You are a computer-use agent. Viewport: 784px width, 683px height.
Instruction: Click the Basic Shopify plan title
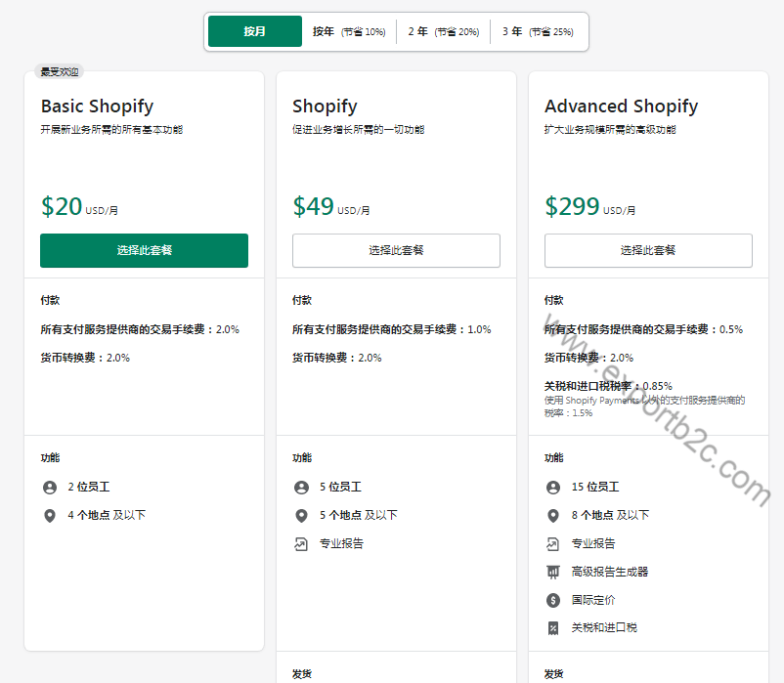(x=97, y=107)
